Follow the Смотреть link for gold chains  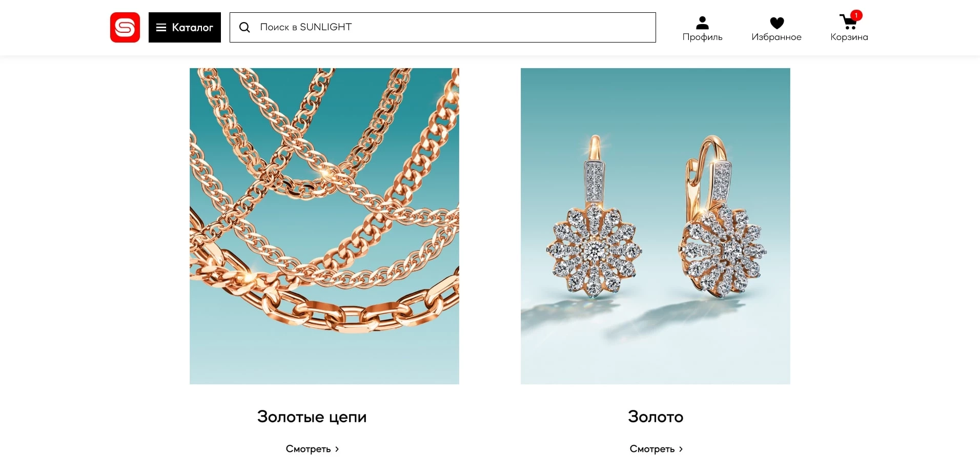click(309, 448)
